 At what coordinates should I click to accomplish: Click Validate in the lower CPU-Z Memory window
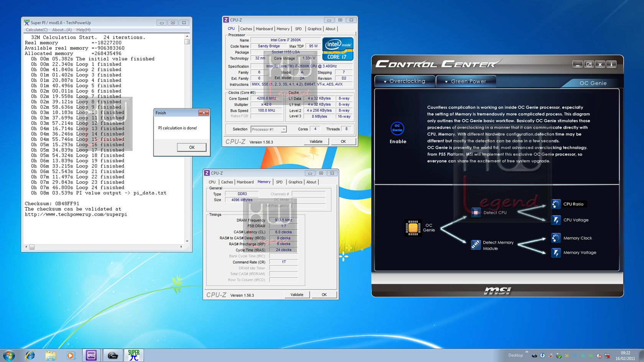[297, 295]
